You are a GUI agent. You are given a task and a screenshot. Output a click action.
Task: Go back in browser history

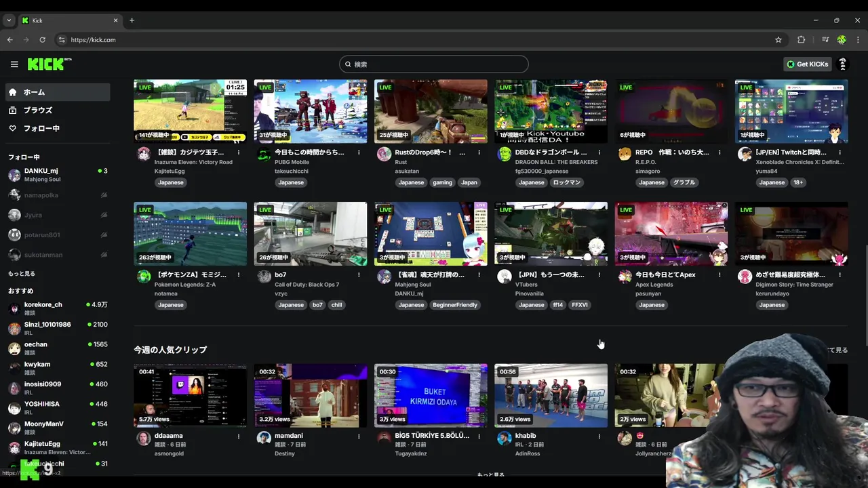coord(9,40)
